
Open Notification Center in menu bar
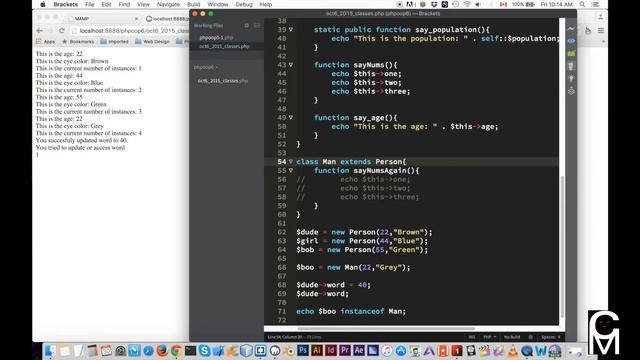(595, 4)
